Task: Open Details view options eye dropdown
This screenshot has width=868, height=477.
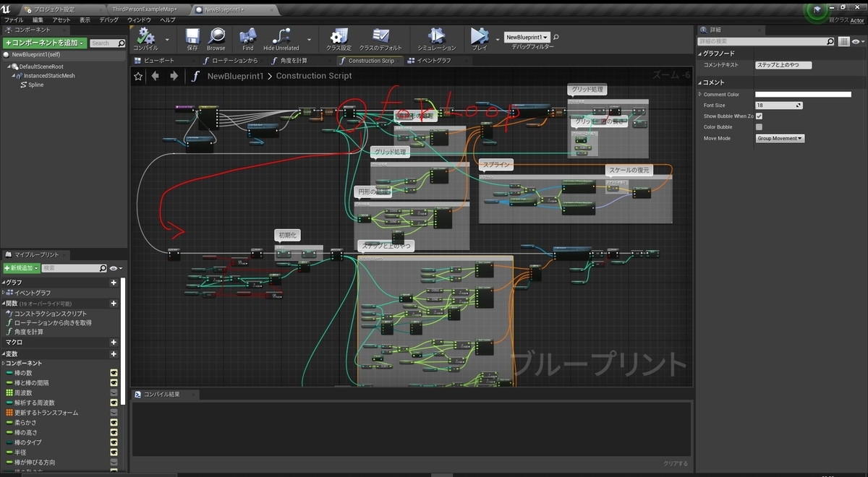Action: point(858,42)
